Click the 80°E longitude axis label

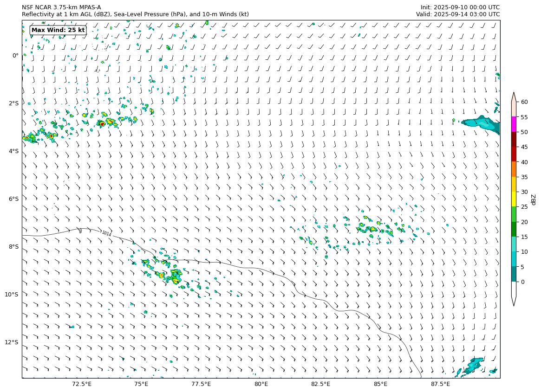pos(261,384)
